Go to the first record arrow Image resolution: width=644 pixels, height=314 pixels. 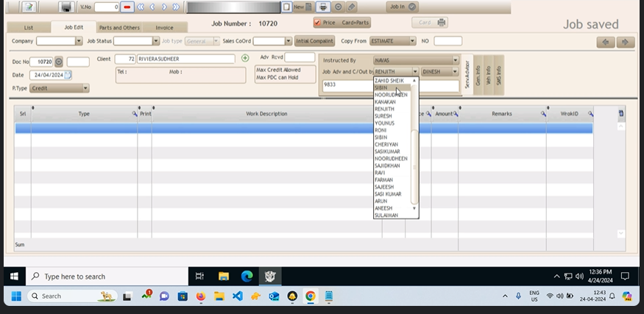point(140,7)
